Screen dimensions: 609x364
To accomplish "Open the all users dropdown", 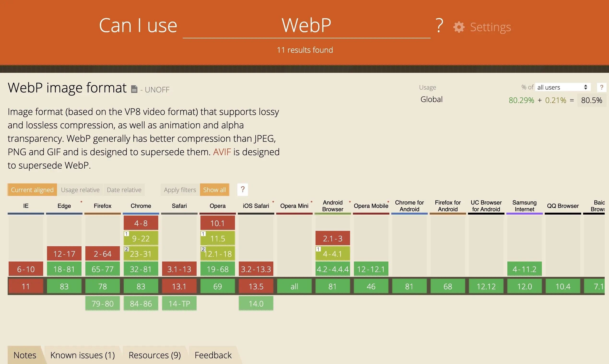I will [562, 87].
